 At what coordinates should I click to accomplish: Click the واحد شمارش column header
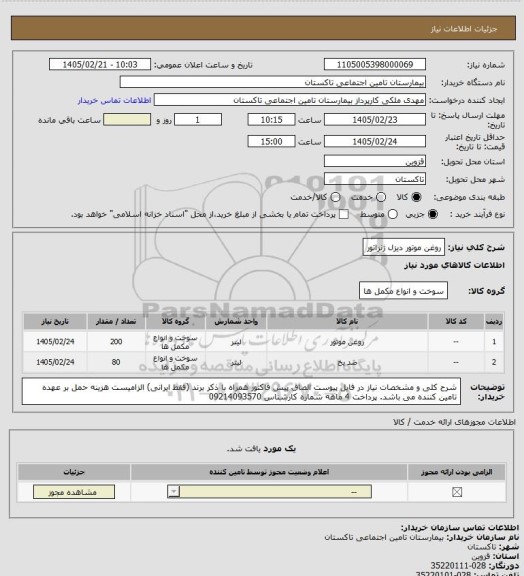click(x=236, y=321)
